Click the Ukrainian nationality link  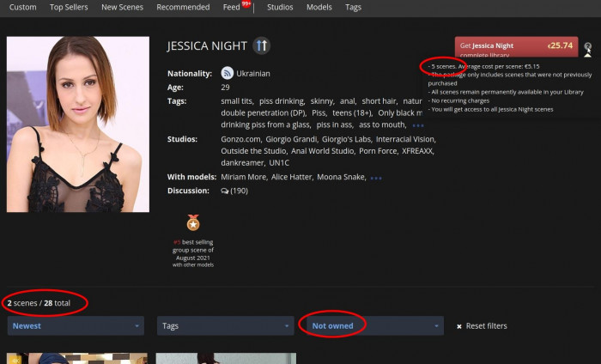click(x=255, y=74)
